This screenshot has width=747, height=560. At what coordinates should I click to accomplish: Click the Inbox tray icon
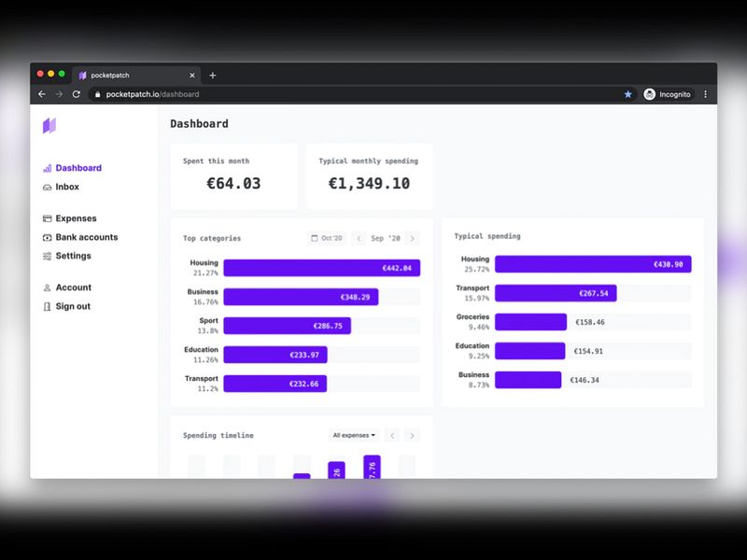click(48, 188)
